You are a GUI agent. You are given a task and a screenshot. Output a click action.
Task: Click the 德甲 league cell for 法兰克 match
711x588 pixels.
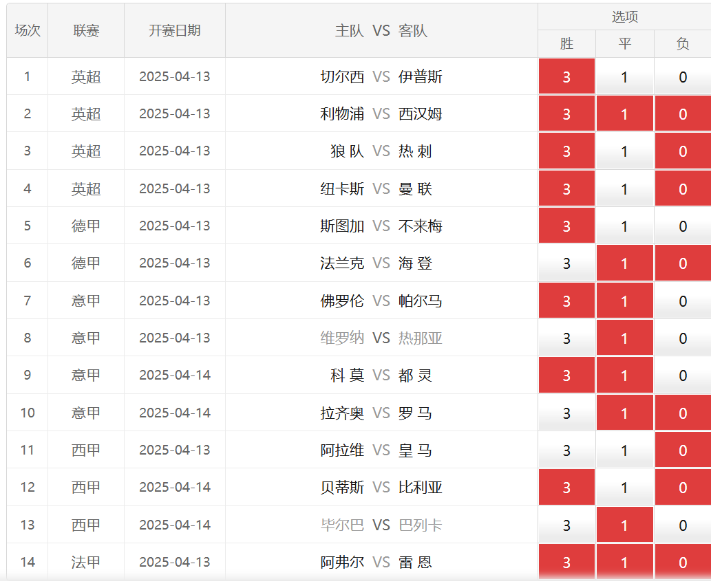[86, 263]
